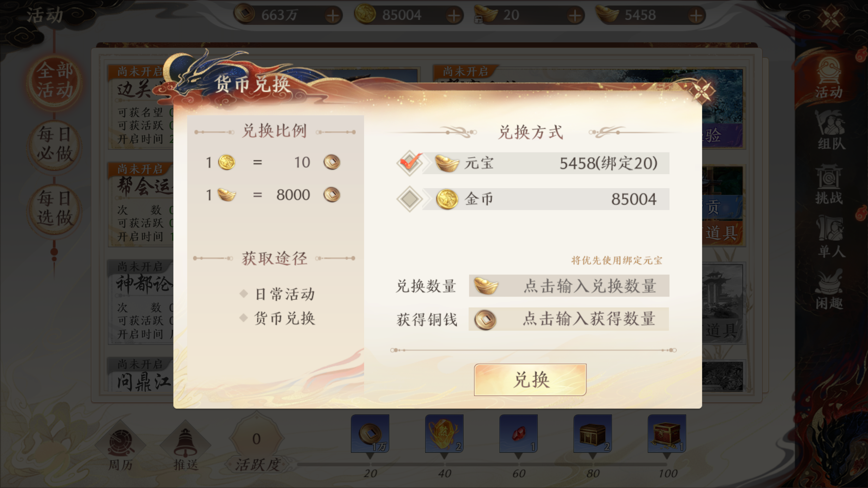Image resolution: width=868 pixels, height=488 pixels.
Task: Click the 获得铜钱 amount input field
Action: [569, 319]
